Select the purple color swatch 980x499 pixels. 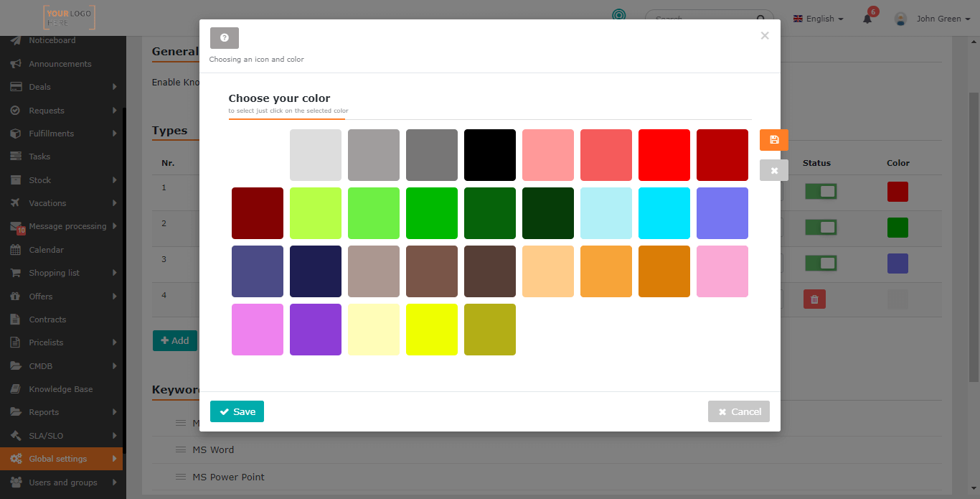click(x=316, y=330)
